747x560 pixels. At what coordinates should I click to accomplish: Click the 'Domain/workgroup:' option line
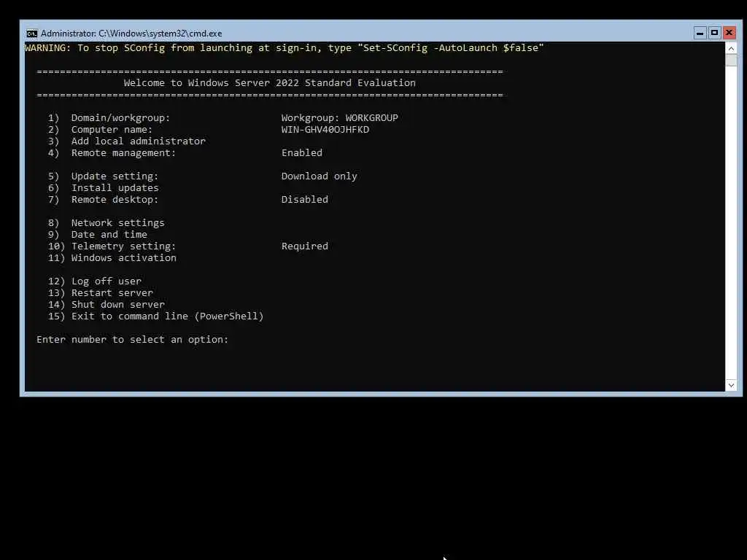[109, 117]
